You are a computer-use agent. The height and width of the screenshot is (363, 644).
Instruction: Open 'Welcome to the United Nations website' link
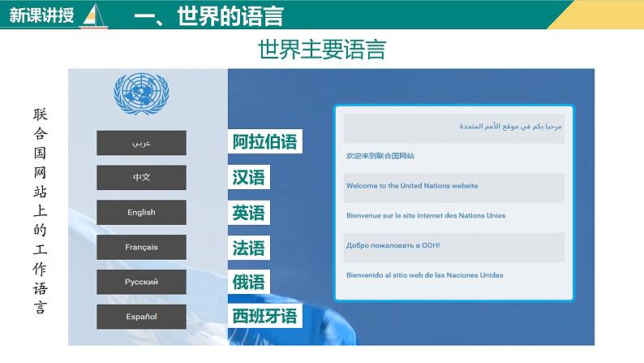coord(412,186)
